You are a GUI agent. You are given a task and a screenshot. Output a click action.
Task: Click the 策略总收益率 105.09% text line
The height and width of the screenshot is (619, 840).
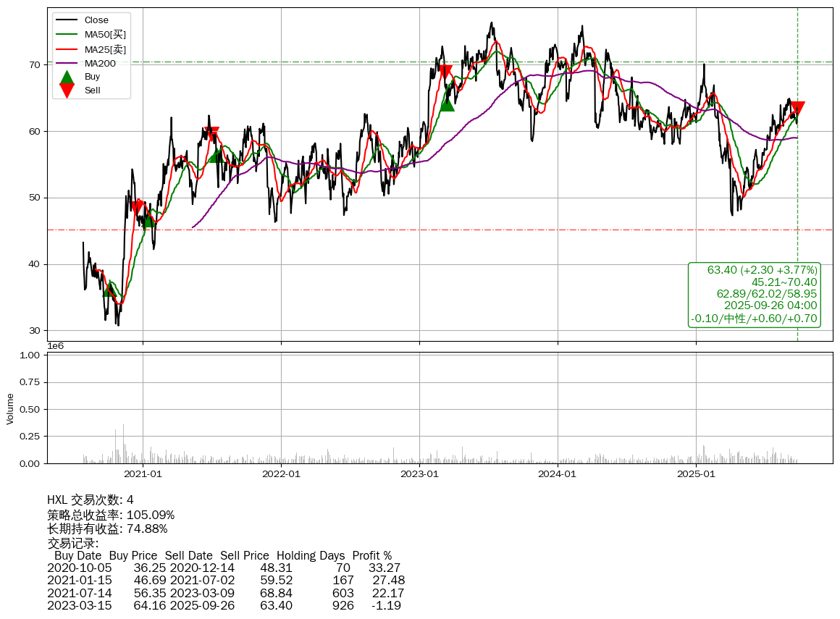tap(111, 515)
